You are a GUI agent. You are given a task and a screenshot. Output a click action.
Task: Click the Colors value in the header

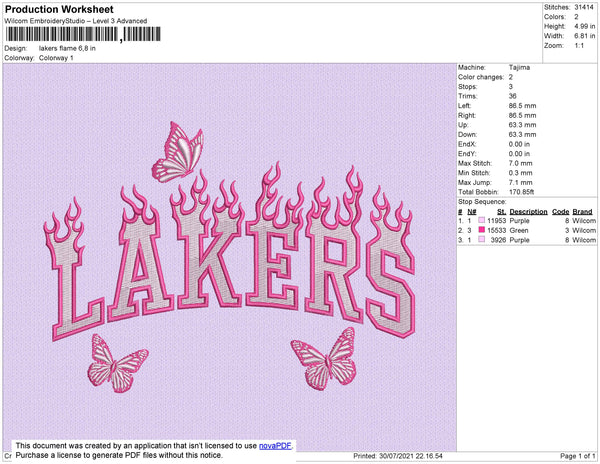576,17
